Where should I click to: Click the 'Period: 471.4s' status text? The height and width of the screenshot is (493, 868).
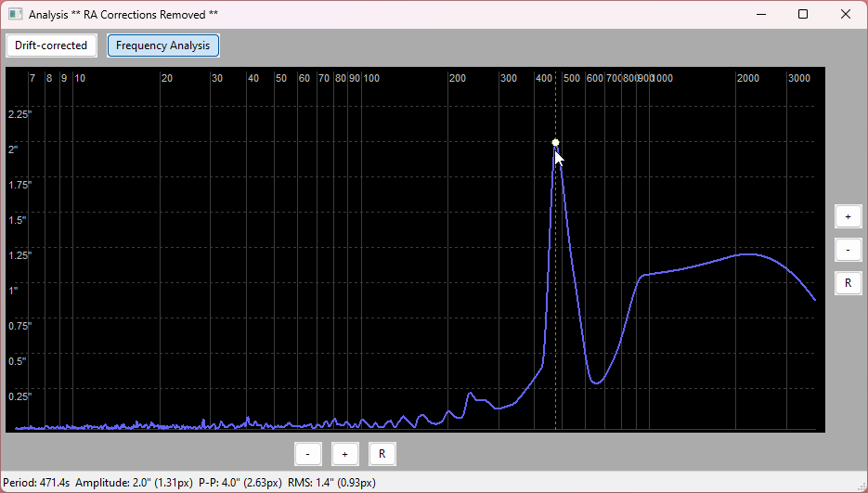(36, 483)
